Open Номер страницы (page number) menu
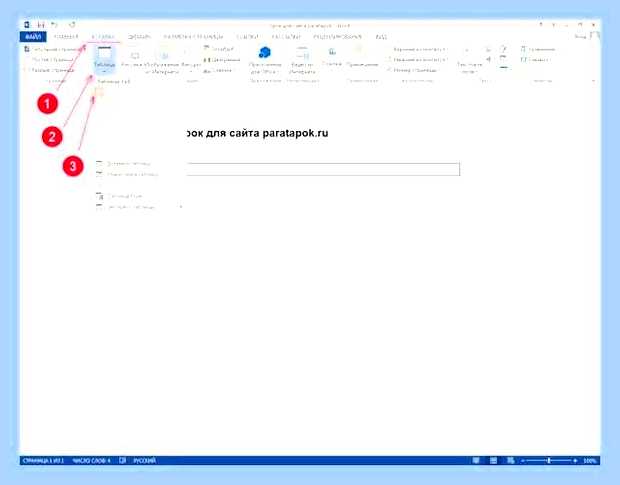 coord(412,70)
